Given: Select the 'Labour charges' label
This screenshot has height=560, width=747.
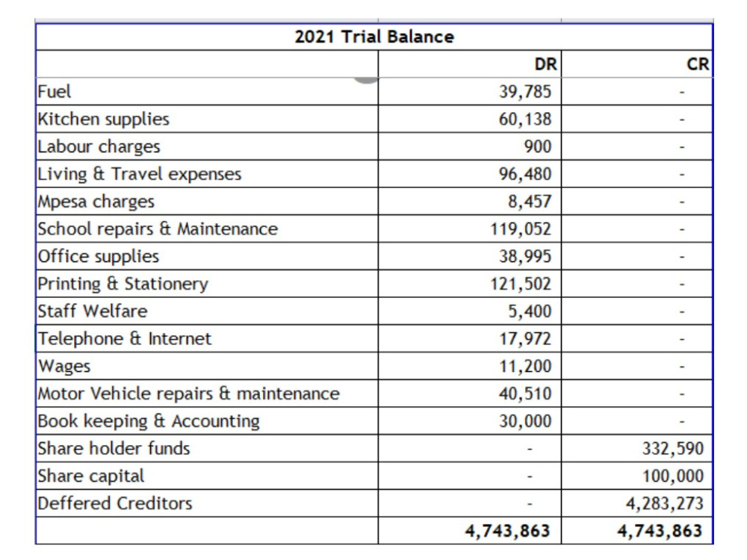Looking at the screenshot, I should coord(99,146).
